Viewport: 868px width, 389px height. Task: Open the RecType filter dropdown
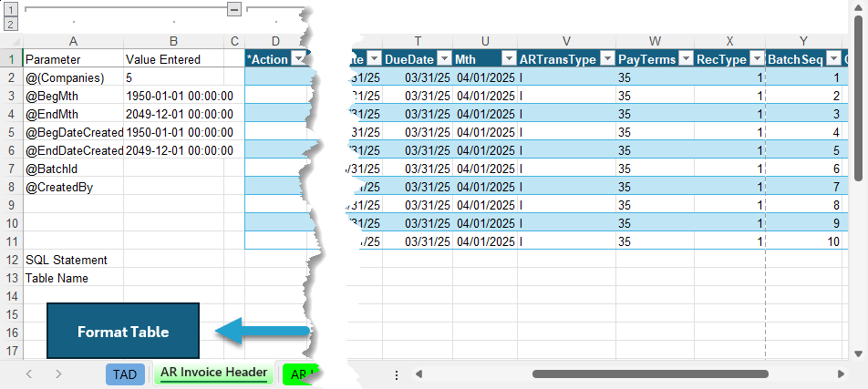click(756, 59)
